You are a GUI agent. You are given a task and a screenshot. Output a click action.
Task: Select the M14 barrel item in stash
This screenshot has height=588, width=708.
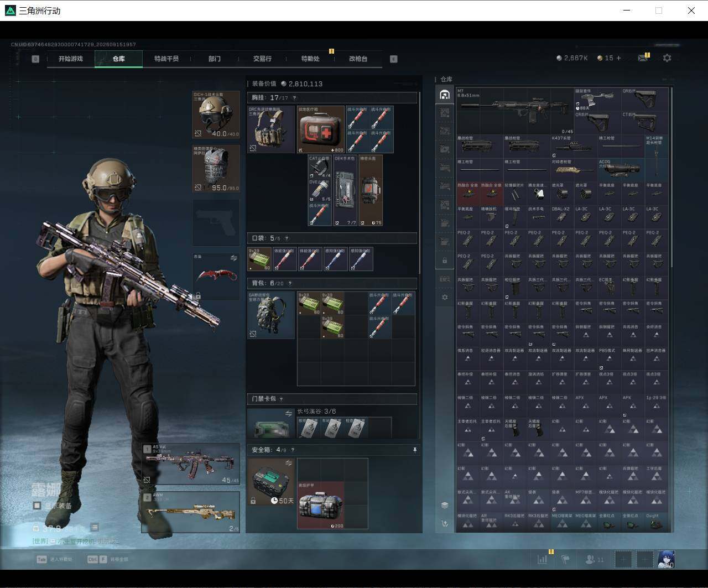tap(656, 158)
